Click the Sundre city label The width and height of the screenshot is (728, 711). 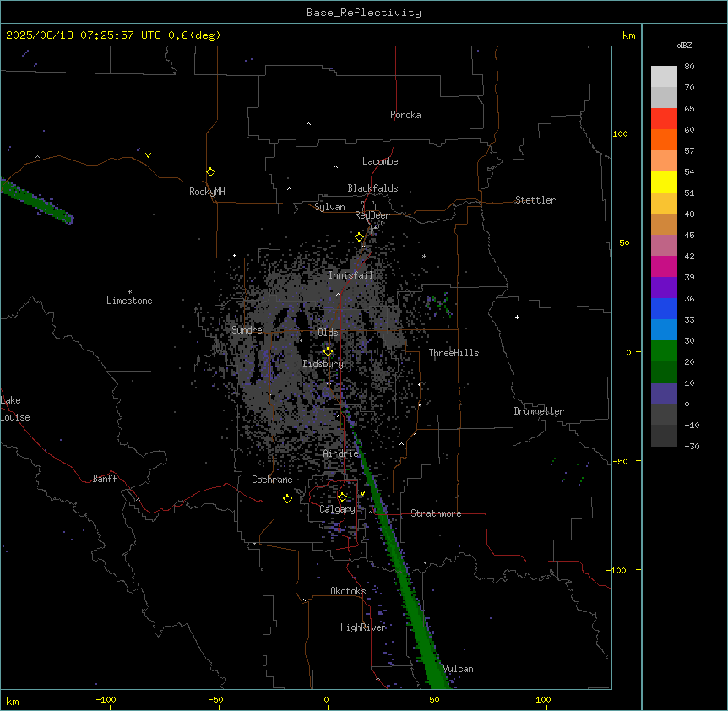pyautogui.click(x=247, y=330)
